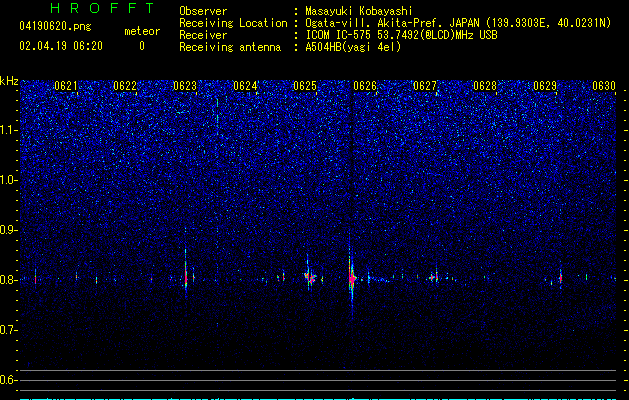The image size is (629, 400).
Task: Click the strongest meteor echo near 0626
Action: [x=352, y=278]
